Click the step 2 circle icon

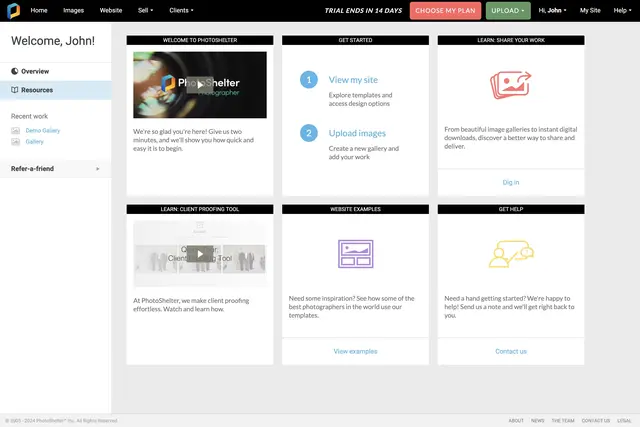309,133
